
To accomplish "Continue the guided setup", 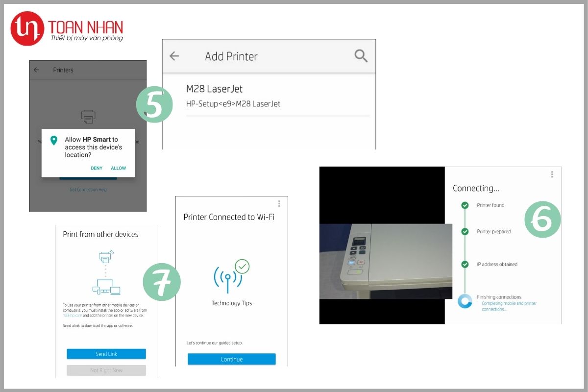I will point(232,359).
